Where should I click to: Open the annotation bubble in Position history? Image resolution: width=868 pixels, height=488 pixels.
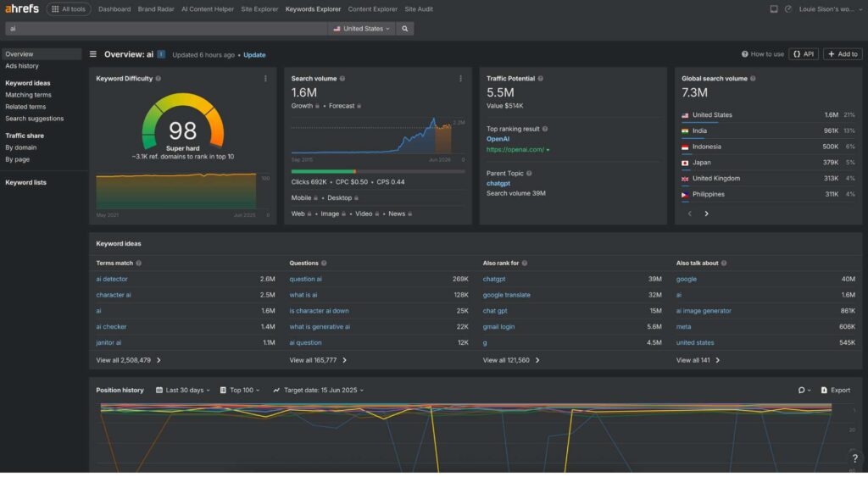[x=801, y=390]
